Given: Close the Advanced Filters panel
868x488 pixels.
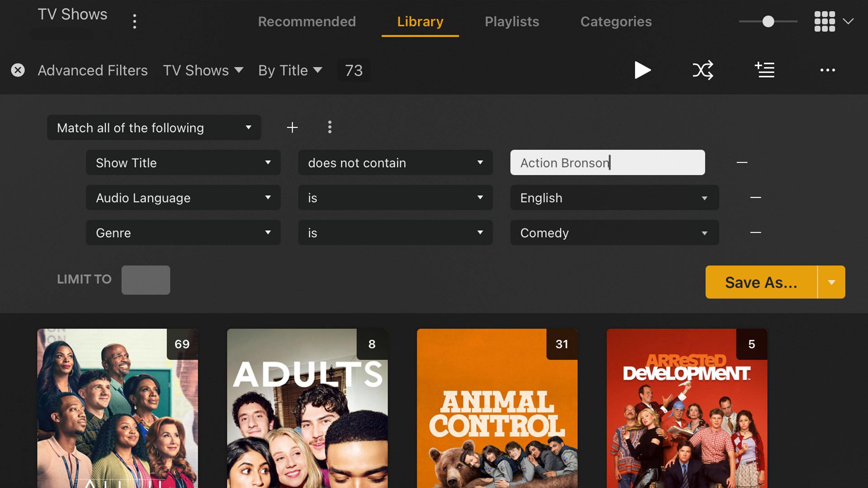Looking at the screenshot, I should [18, 70].
